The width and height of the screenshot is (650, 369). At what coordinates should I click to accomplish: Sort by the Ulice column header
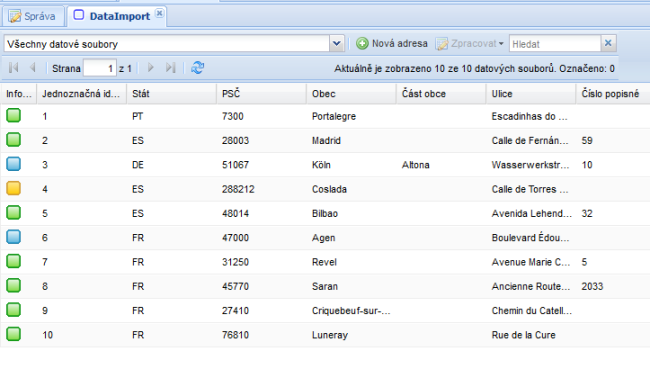point(531,94)
